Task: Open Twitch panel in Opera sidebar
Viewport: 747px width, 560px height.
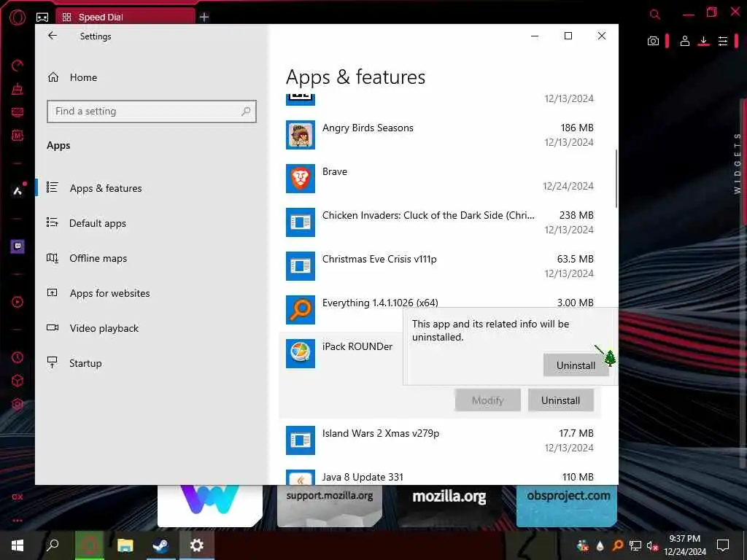Action: (x=18, y=246)
